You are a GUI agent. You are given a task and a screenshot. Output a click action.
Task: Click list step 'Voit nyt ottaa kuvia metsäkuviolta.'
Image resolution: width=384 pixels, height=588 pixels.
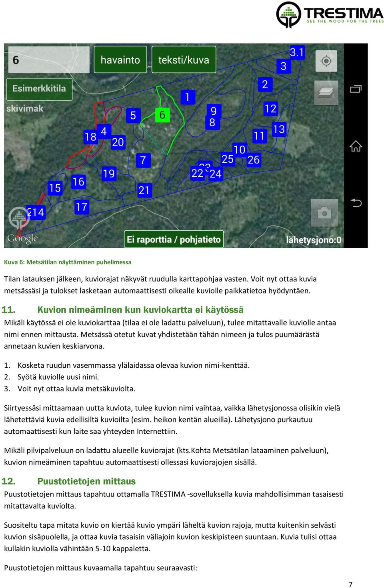[76, 389]
